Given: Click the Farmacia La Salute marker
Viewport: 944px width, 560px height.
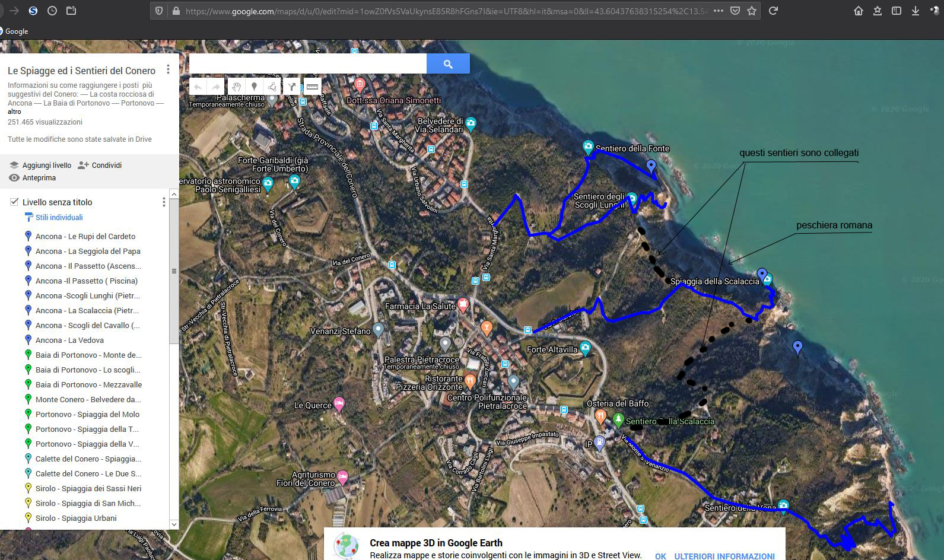Looking at the screenshot, I should [463, 306].
